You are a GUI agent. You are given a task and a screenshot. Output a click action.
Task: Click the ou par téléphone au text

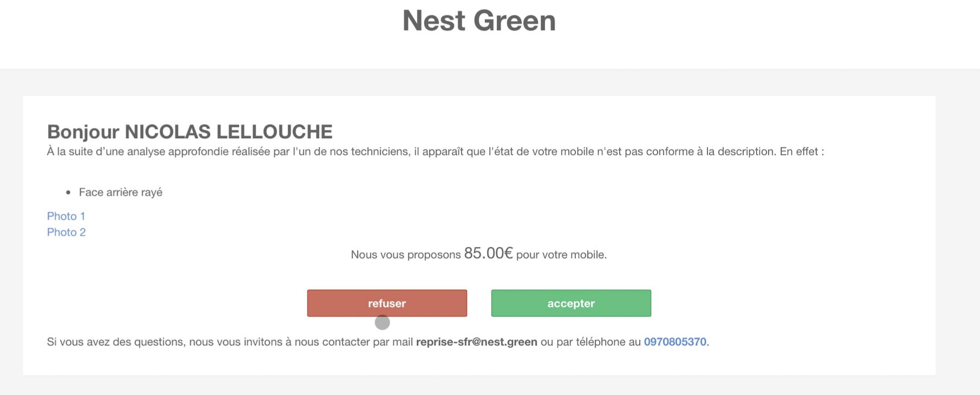590,342
